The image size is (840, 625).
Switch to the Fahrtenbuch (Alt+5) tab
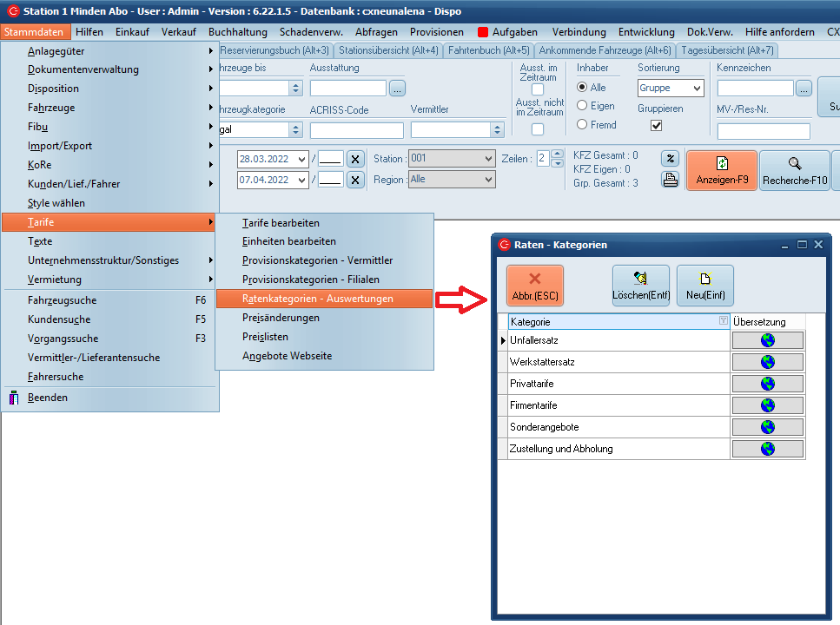coord(488,50)
